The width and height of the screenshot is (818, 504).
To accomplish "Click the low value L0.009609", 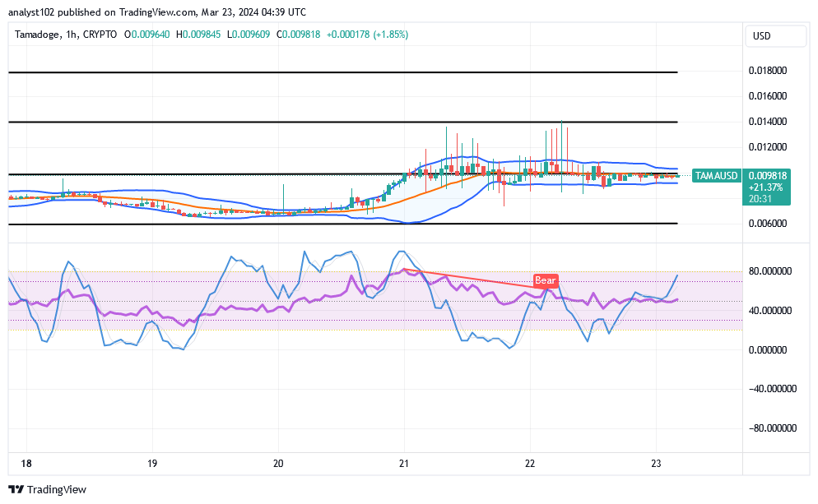I will point(249,35).
